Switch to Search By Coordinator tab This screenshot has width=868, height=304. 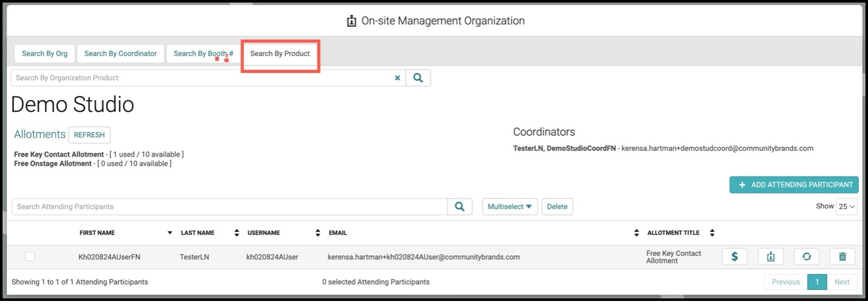tap(120, 53)
